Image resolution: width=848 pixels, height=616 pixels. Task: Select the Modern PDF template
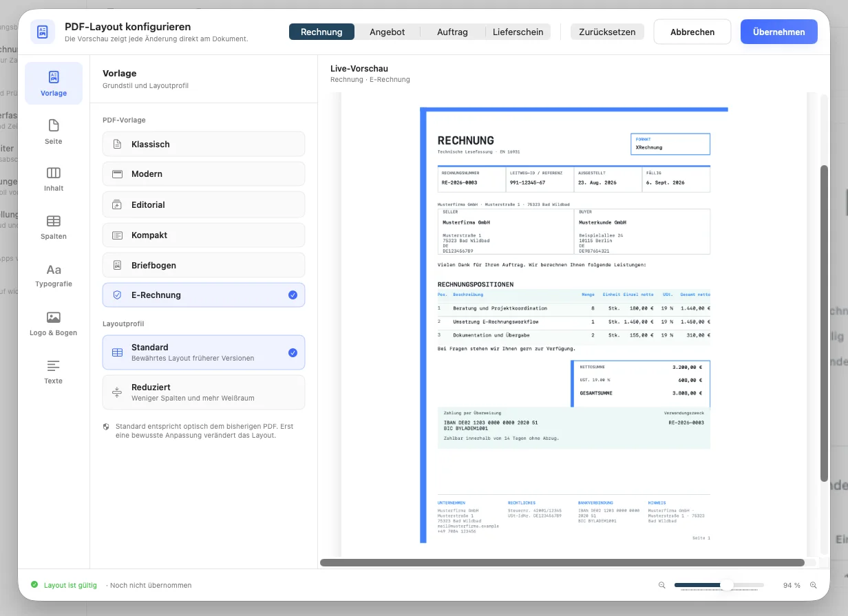pyautogui.click(x=204, y=174)
